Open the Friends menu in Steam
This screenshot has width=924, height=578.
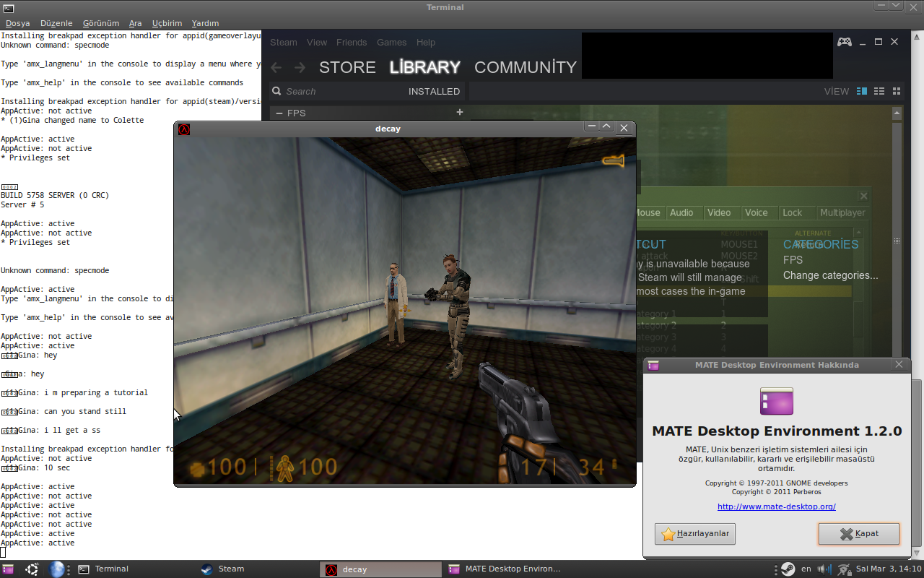[352, 43]
